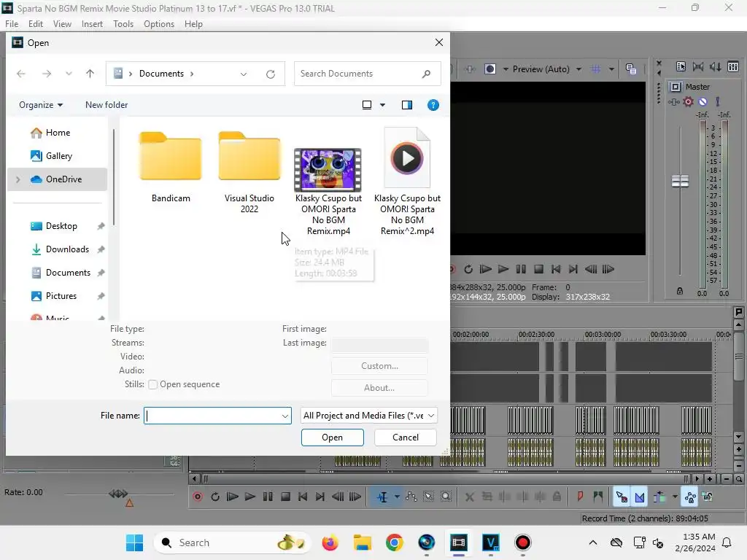The height and width of the screenshot is (560, 747).
Task: Click Pause in the preview window transport
Action: coord(521,269)
